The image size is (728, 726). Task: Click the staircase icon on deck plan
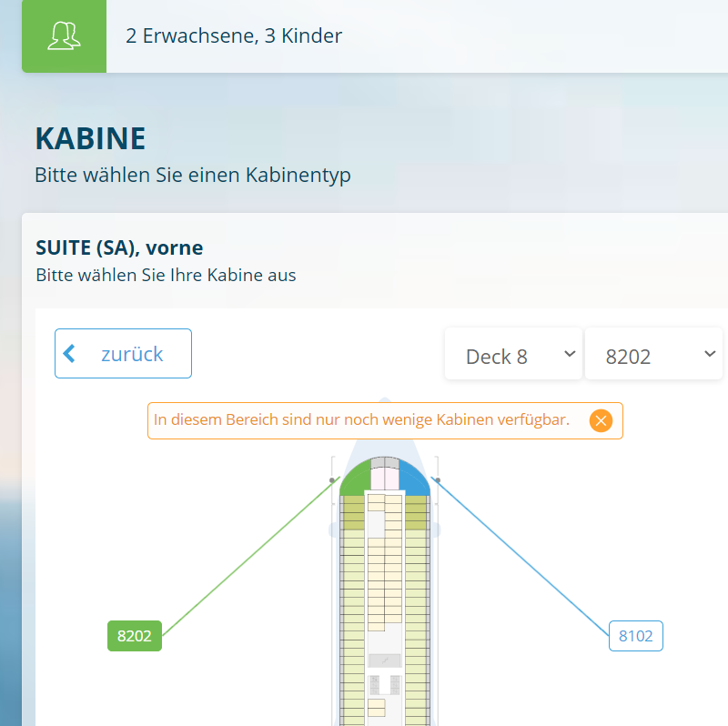coord(384,660)
